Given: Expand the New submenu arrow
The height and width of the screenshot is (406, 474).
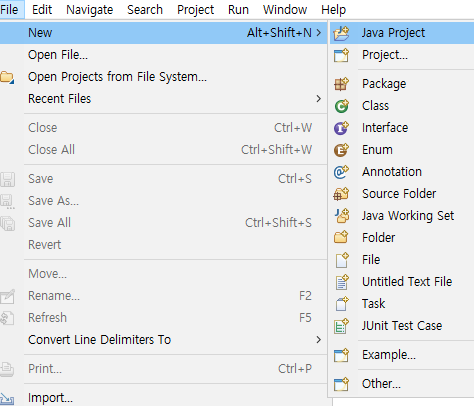Looking at the screenshot, I should coord(319,33).
